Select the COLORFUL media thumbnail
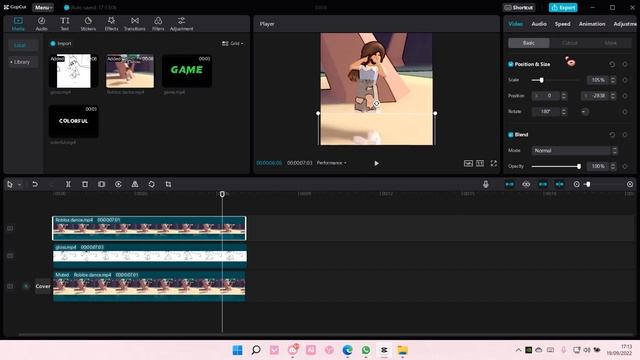Image resolution: width=640 pixels, height=360 pixels. click(x=73, y=121)
